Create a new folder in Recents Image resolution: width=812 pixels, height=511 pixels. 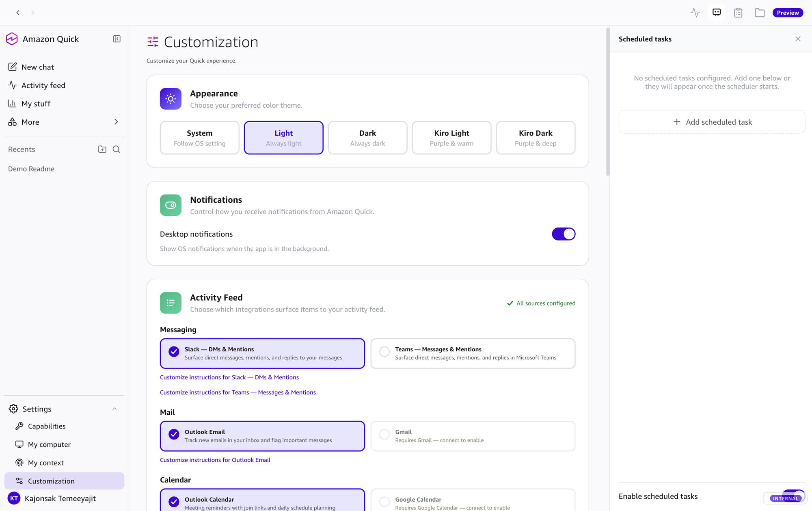[x=102, y=149]
